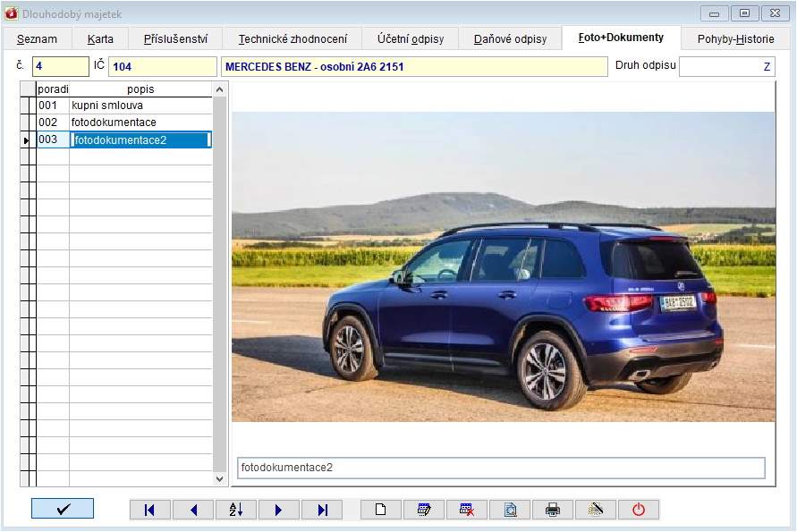Image resolution: width=797 pixels, height=532 pixels.
Task: Go to the next record
Action: coord(278,510)
